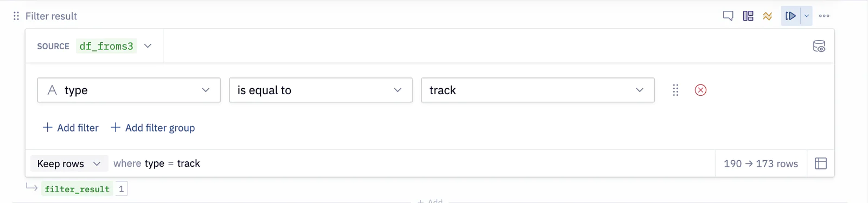Open the 'is equal to' operator dropdown

point(321,90)
